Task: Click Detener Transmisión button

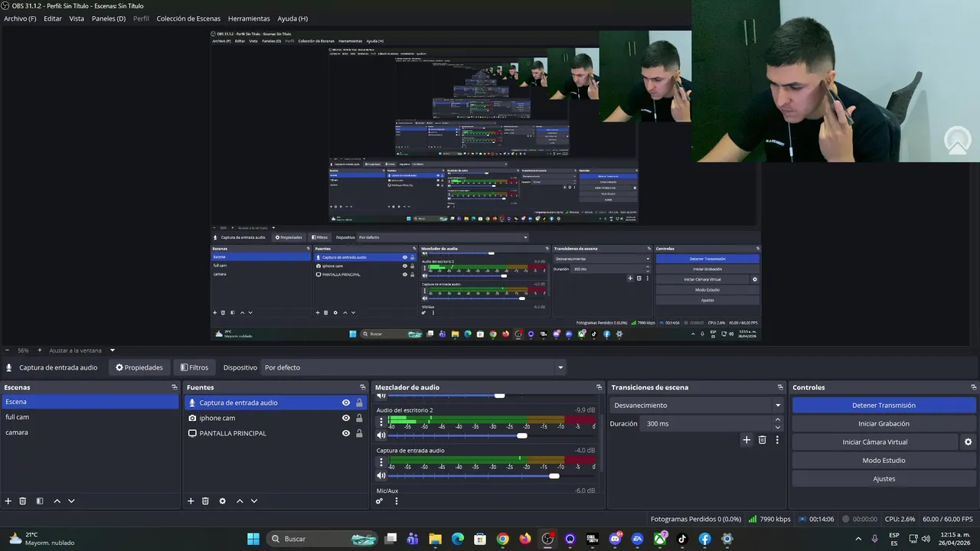Action: pos(884,406)
